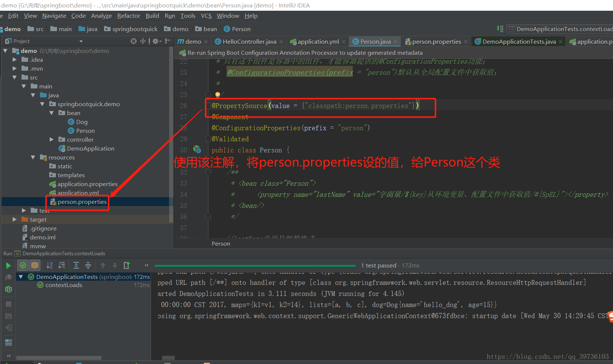The image size is (613, 364).
Task: Sort test results by duration
Action: pyautogui.click(x=62, y=265)
